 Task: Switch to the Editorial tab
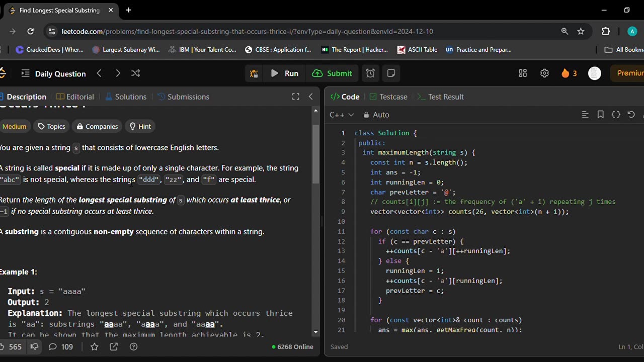pos(75,97)
